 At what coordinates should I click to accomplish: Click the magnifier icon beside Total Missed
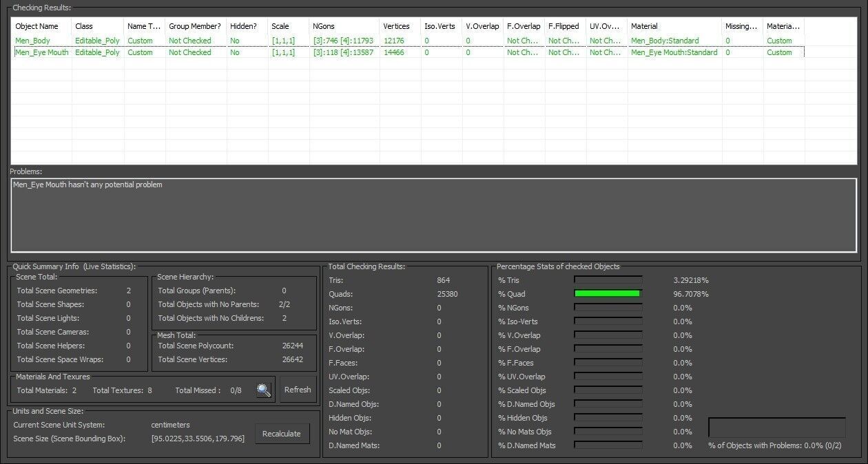click(264, 390)
